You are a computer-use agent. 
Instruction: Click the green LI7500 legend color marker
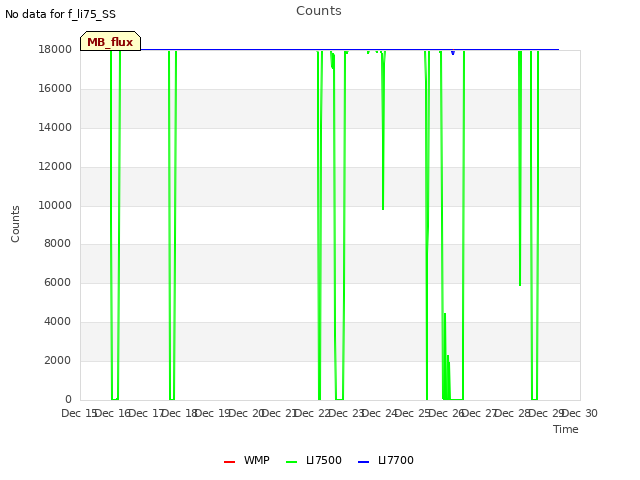(291, 462)
